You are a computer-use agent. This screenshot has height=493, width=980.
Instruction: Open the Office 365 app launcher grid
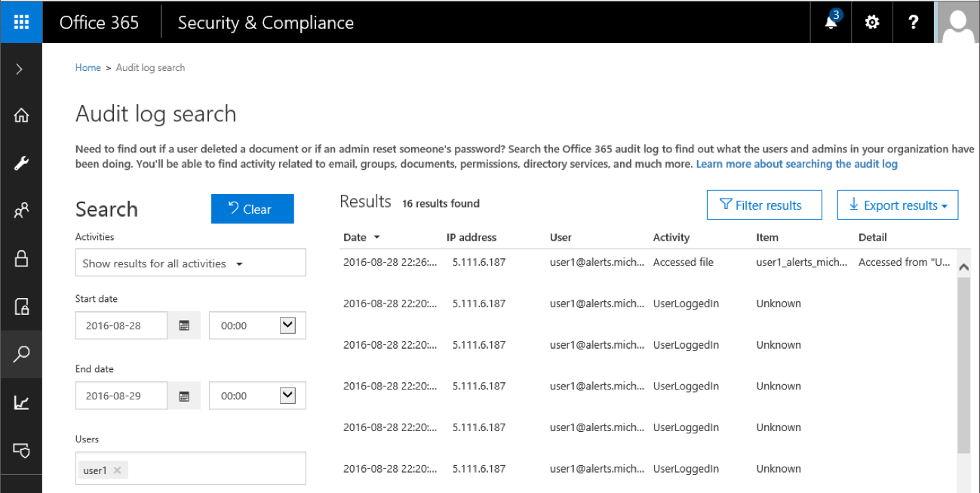point(20,22)
